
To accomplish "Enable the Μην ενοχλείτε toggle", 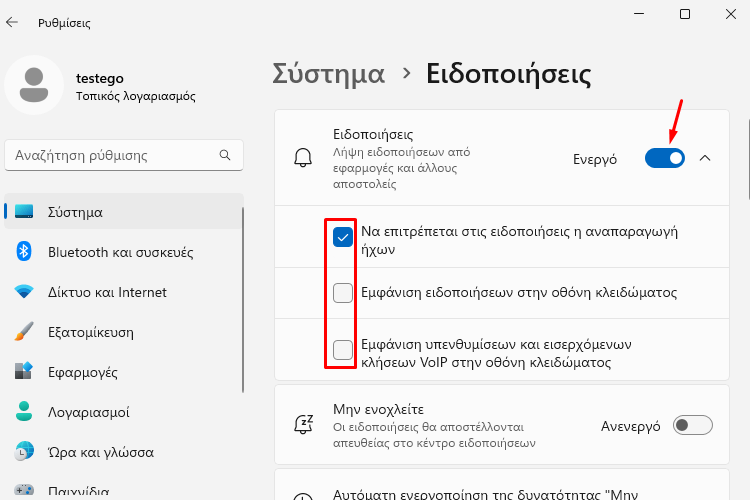I will 693,425.
